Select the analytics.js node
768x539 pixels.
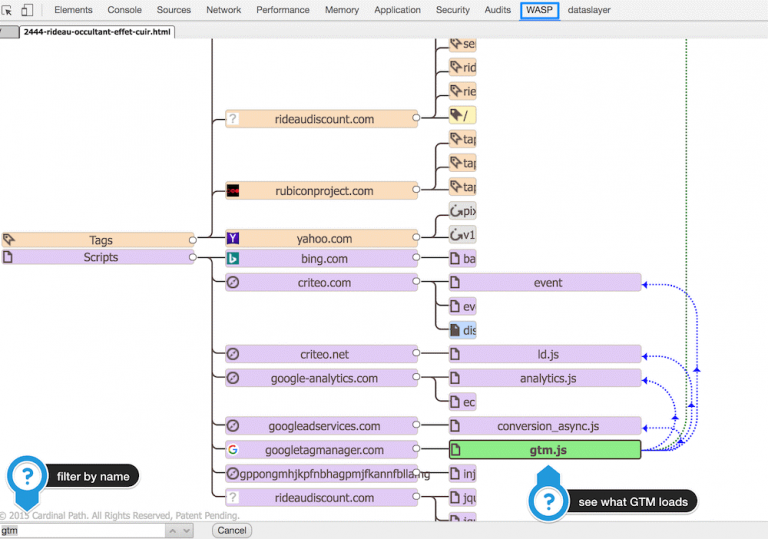[545, 378]
